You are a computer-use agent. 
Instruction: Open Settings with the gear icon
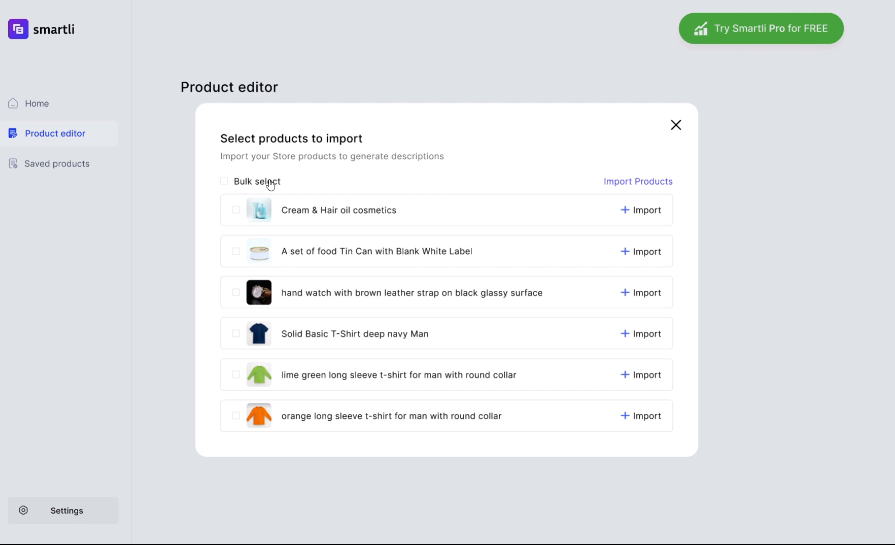24,511
